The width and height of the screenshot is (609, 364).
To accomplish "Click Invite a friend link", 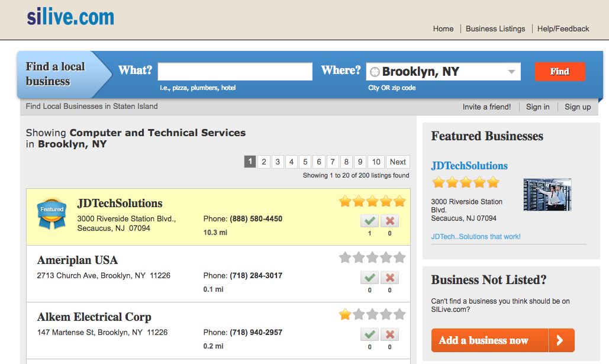I will (x=486, y=107).
